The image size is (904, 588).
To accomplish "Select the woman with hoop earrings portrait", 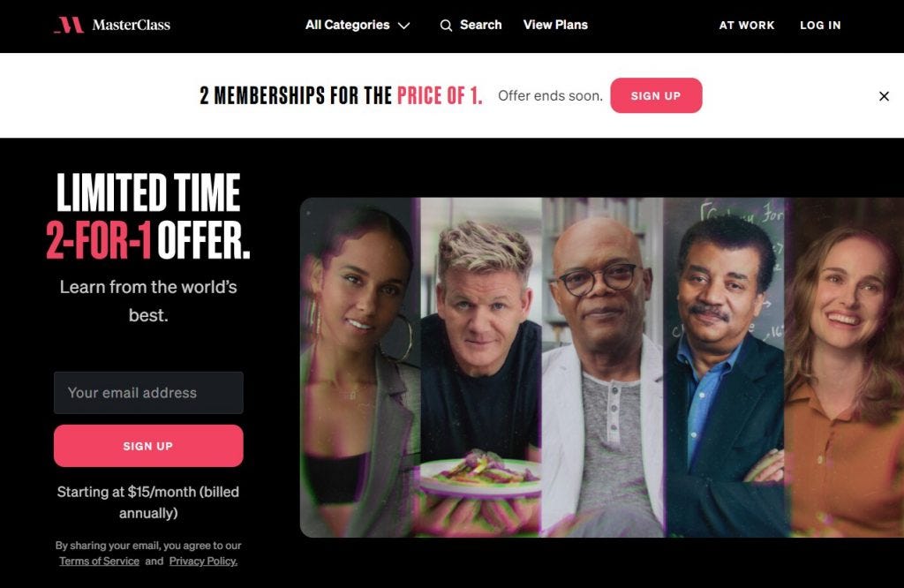I will tap(360, 368).
